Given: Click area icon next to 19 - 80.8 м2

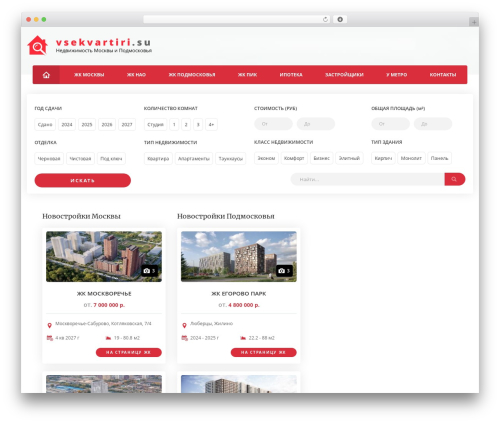Looking at the screenshot, I should [x=108, y=338].
